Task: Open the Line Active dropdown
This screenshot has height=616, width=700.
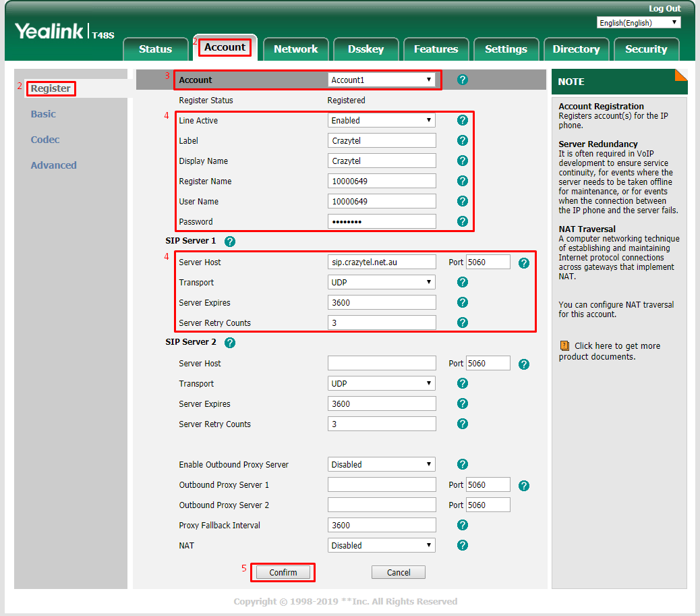Action: click(381, 120)
